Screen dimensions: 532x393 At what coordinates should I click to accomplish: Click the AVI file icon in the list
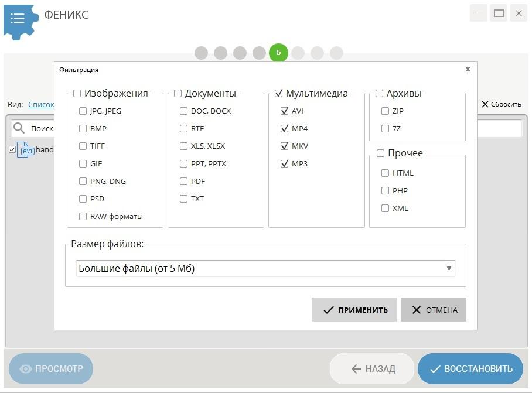click(26, 150)
